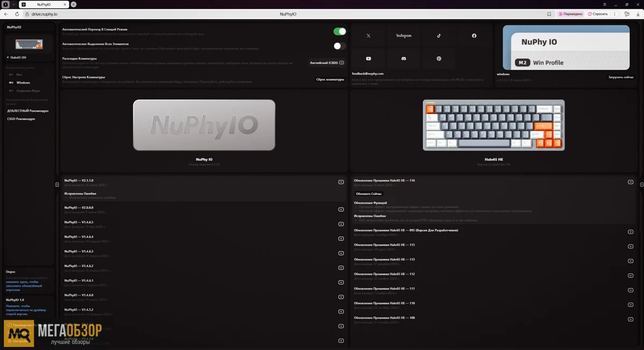
Task: Select the M1 Mac profile
Action: pos(16,75)
